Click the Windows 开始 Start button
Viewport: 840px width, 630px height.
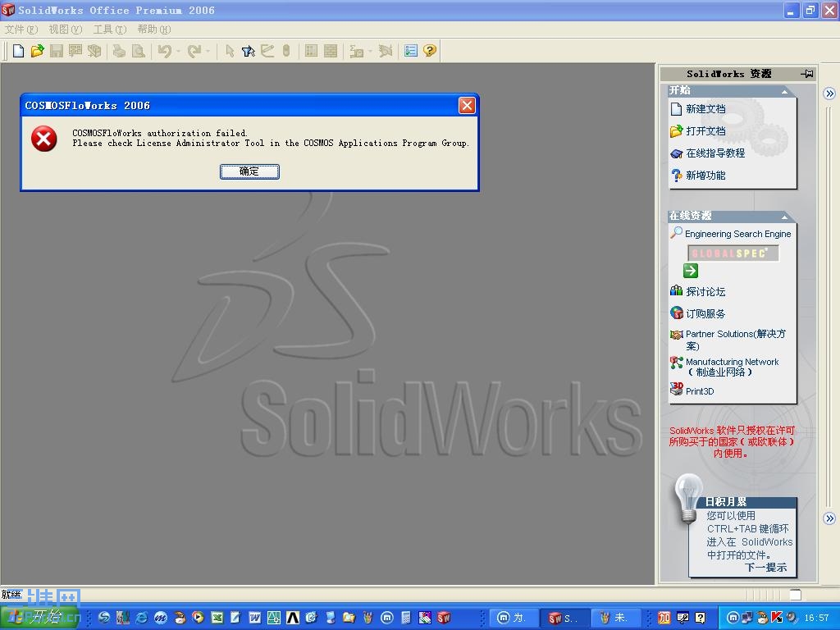pyautogui.click(x=40, y=617)
